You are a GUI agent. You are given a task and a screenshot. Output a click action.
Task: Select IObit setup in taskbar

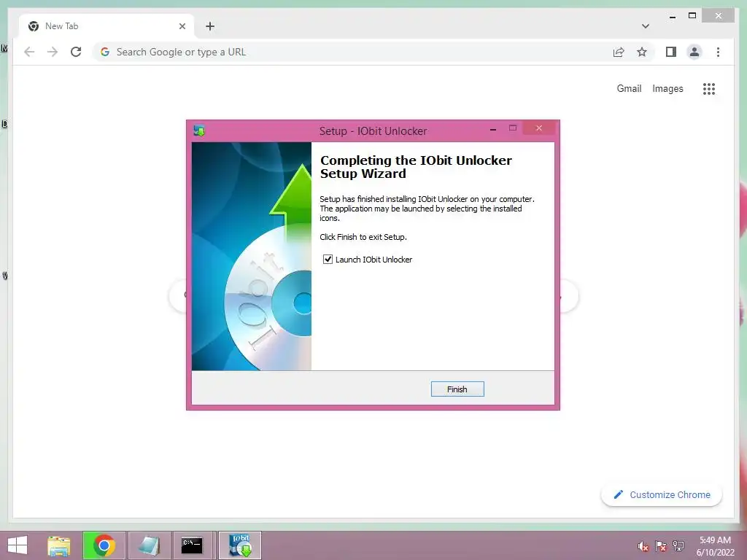point(240,545)
